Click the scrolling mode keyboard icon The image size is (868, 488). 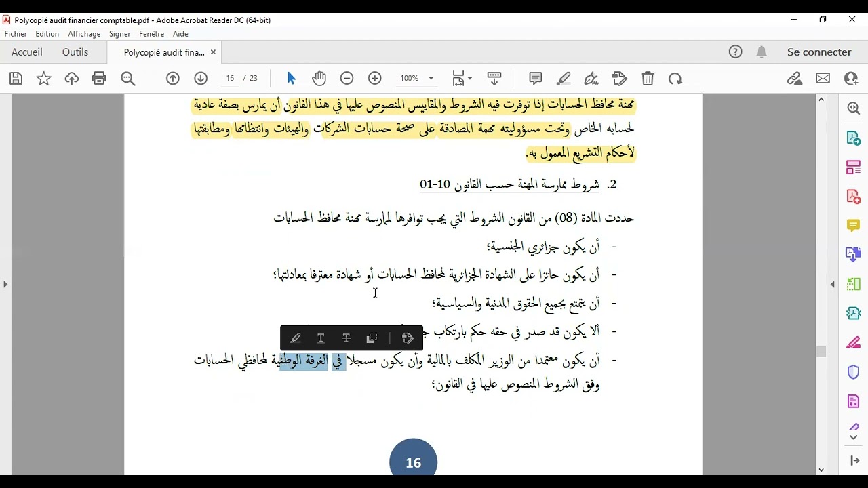(494, 79)
